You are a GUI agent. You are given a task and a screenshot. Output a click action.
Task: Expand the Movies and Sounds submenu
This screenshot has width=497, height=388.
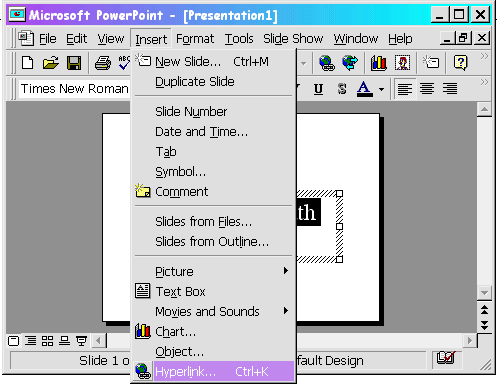[x=213, y=311]
